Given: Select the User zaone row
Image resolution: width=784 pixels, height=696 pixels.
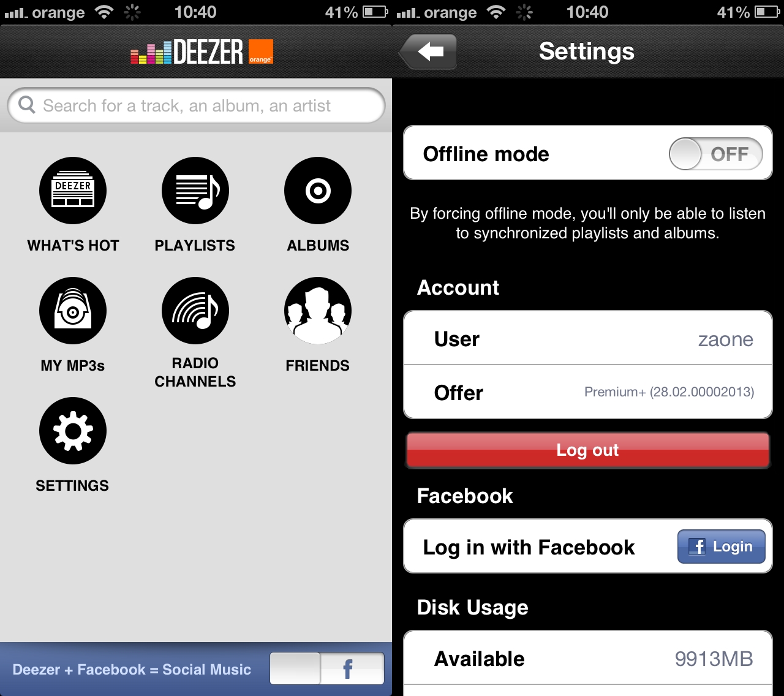Looking at the screenshot, I should 588,338.
